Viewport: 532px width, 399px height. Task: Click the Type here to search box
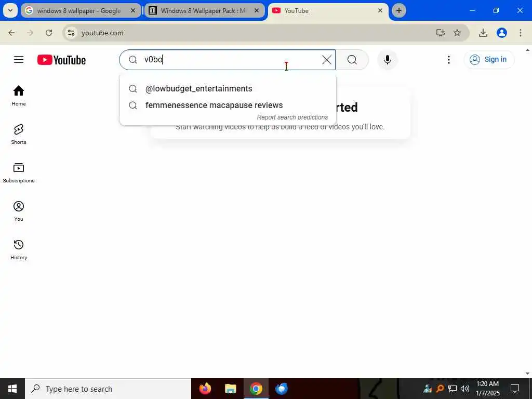point(108,389)
